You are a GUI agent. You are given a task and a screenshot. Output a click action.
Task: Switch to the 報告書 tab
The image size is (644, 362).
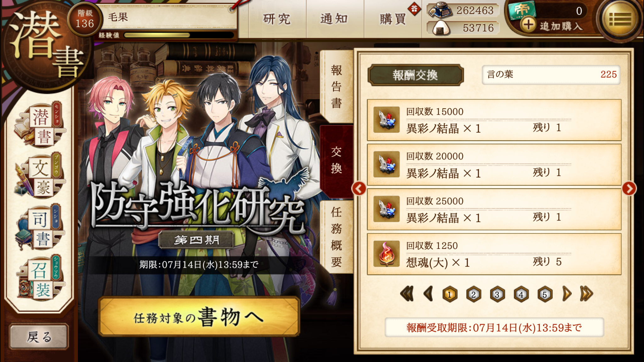[x=336, y=87]
